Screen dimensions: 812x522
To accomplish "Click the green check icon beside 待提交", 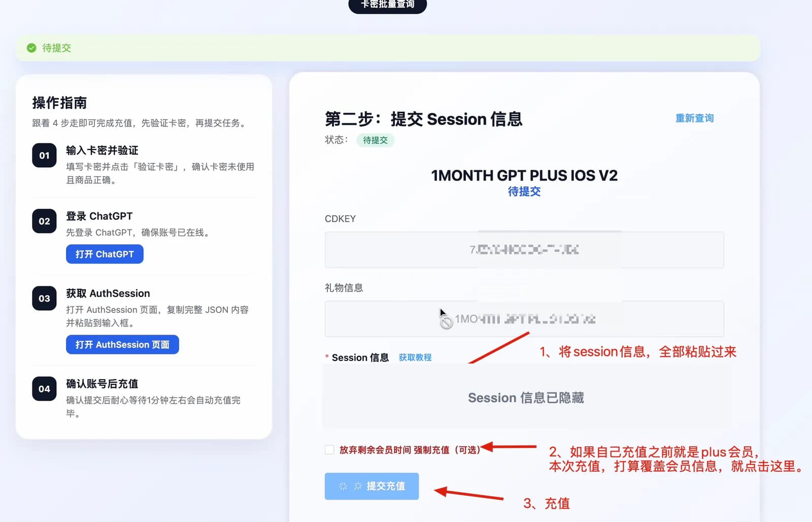I will tap(31, 48).
